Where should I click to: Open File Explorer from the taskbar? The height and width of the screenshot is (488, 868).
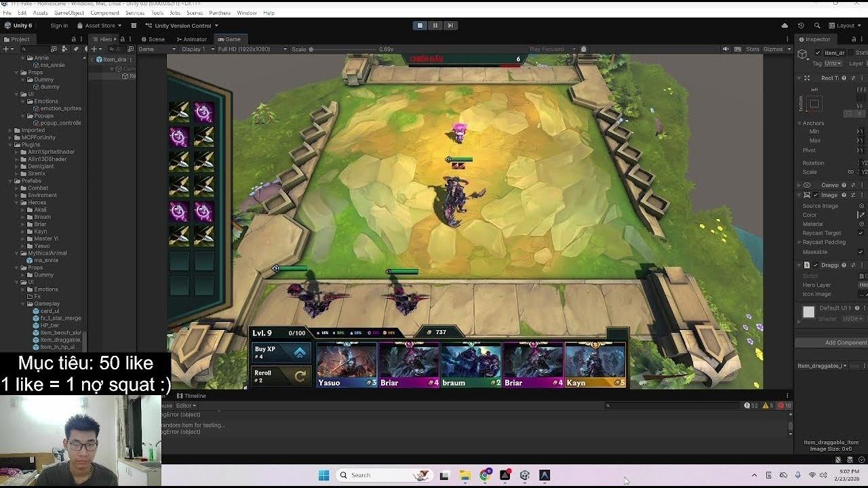(465, 475)
